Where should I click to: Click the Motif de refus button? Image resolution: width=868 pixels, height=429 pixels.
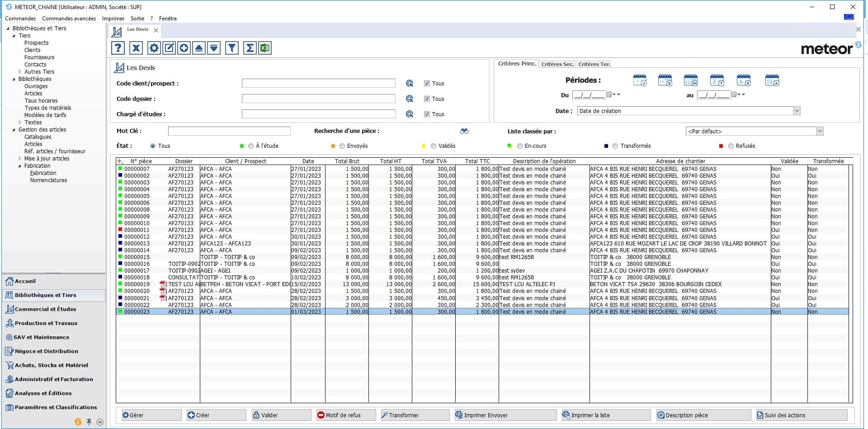[346, 415]
